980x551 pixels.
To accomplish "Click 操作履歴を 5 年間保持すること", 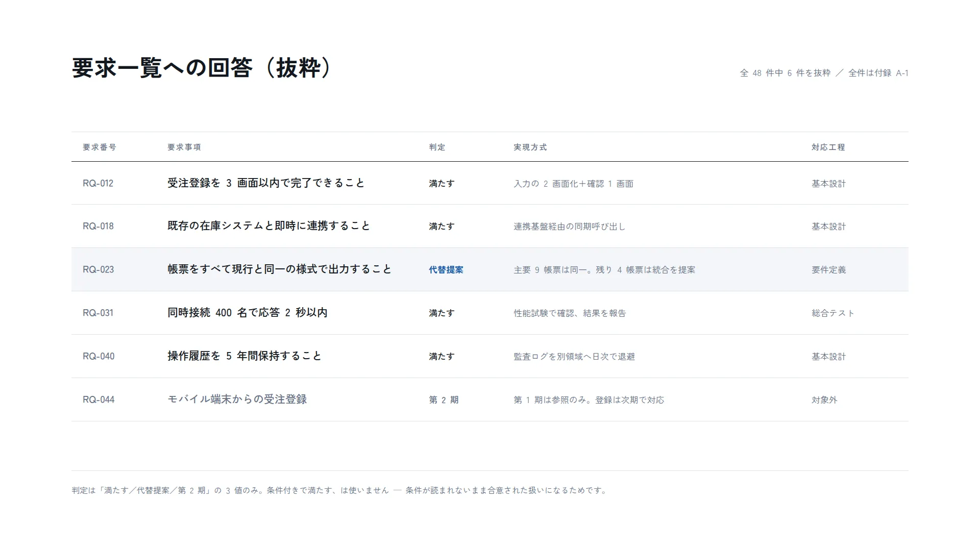I will 245,356.
